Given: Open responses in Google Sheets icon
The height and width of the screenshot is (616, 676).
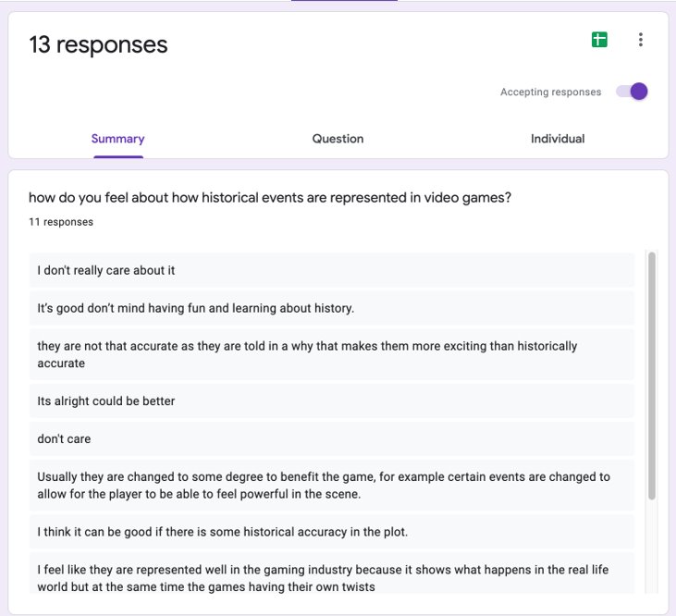Looking at the screenshot, I should click(599, 40).
